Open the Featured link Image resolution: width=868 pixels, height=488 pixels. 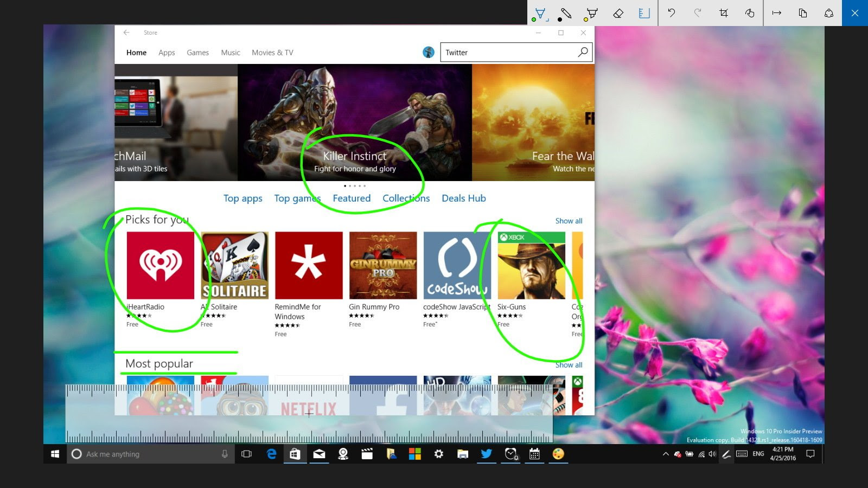point(352,198)
